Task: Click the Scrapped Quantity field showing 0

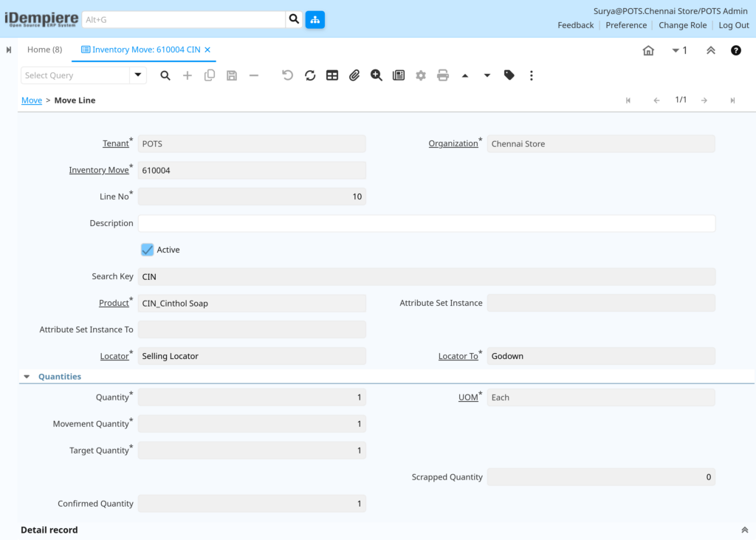Action: [601, 476]
